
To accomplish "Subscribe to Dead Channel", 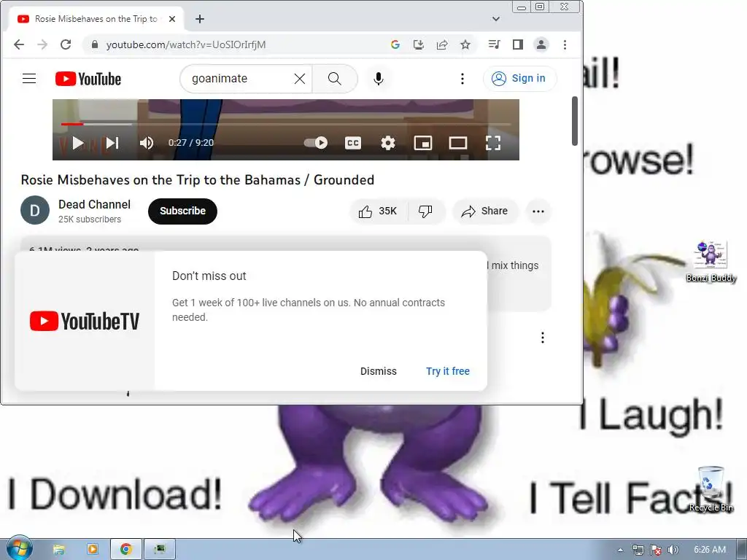I will click(182, 211).
